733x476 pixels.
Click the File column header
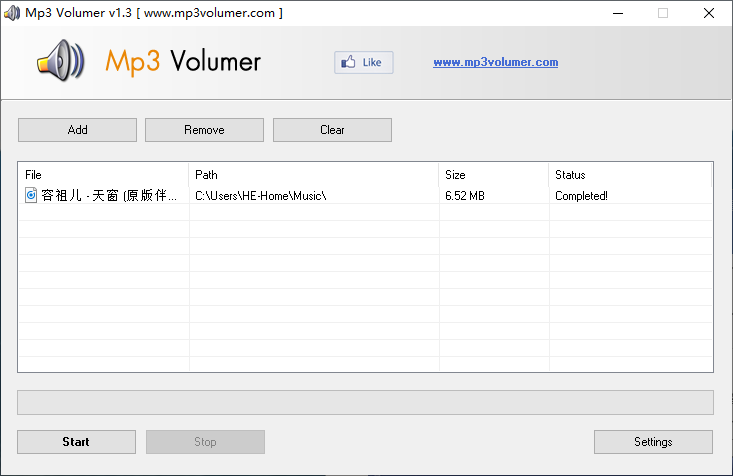103,175
